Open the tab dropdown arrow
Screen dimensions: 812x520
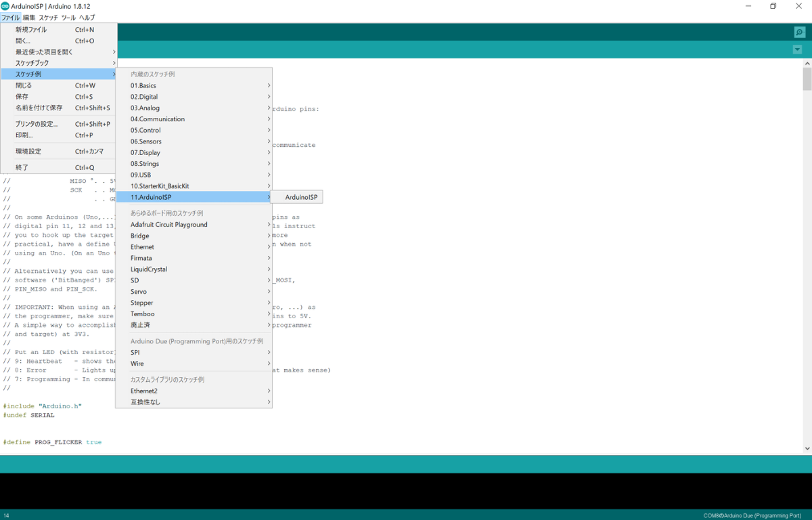click(796, 49)
